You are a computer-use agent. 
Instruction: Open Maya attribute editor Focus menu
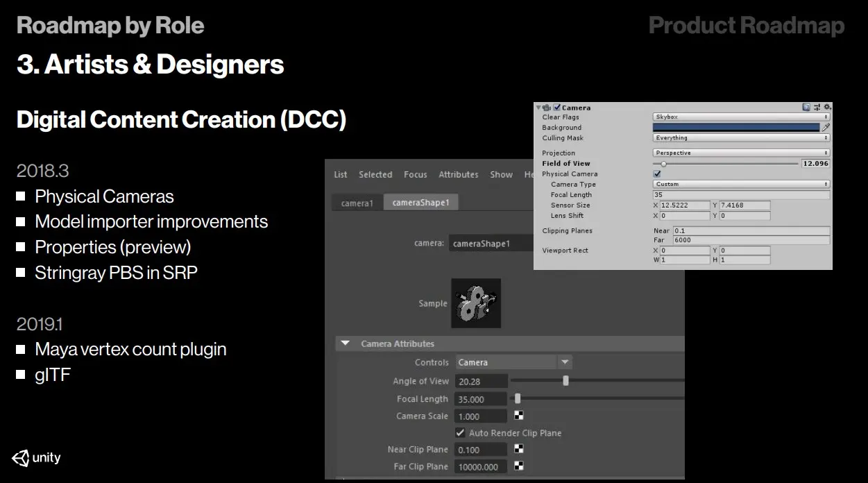[x=416, y=174]
